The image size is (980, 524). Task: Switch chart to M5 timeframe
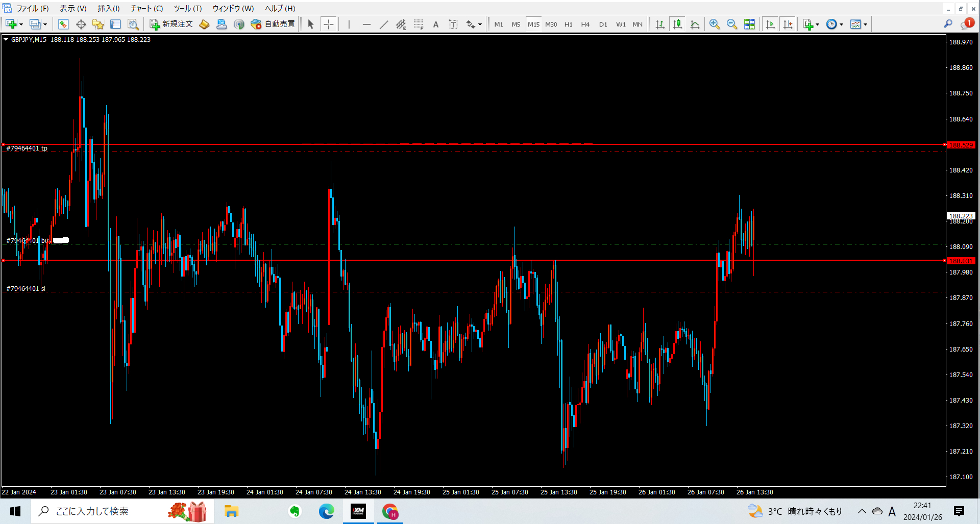click(x=516, y=24)
